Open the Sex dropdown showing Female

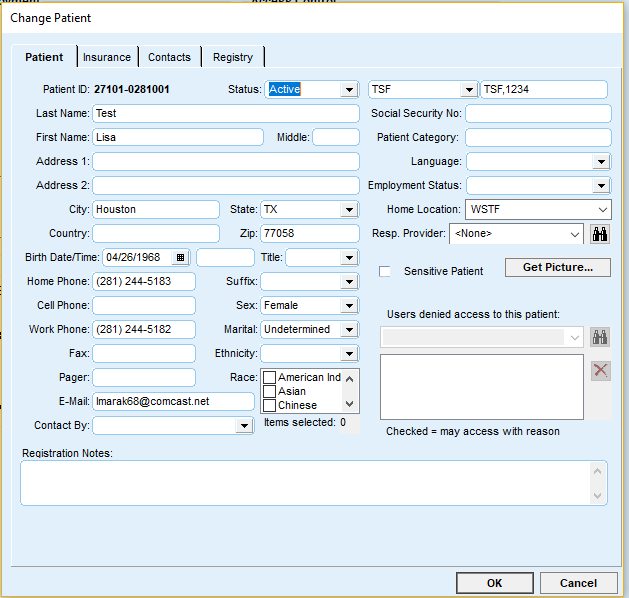(348, 306)
